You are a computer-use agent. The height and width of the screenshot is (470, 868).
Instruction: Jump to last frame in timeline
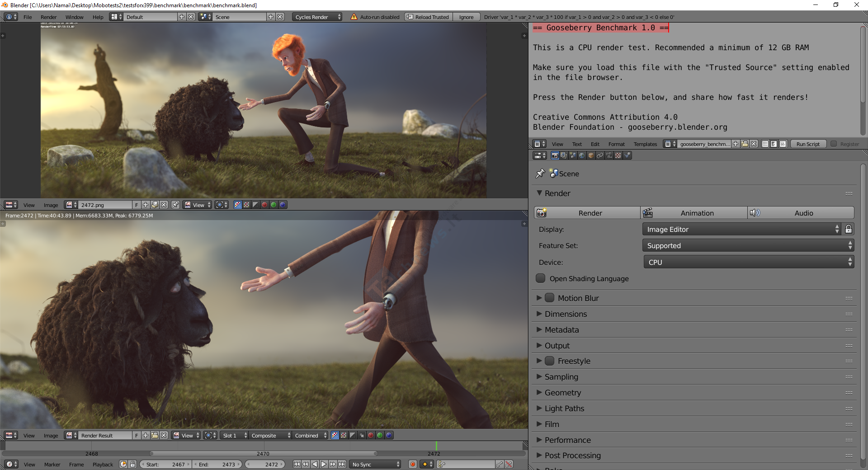[x=342, y=464]
